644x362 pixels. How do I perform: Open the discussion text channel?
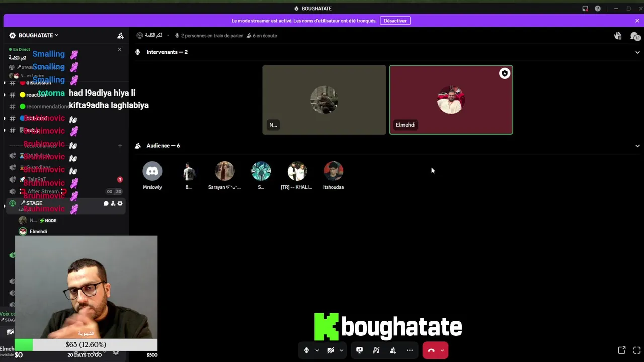pyautogui.click(x=38, y=82)
